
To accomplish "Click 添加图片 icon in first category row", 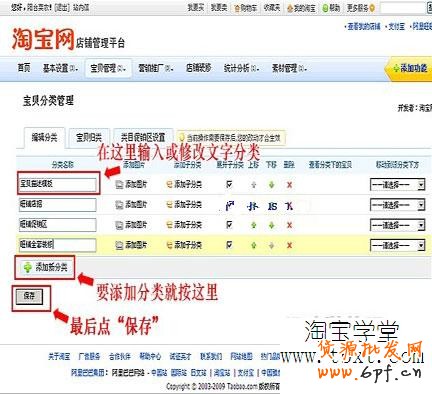I will 119,184.
